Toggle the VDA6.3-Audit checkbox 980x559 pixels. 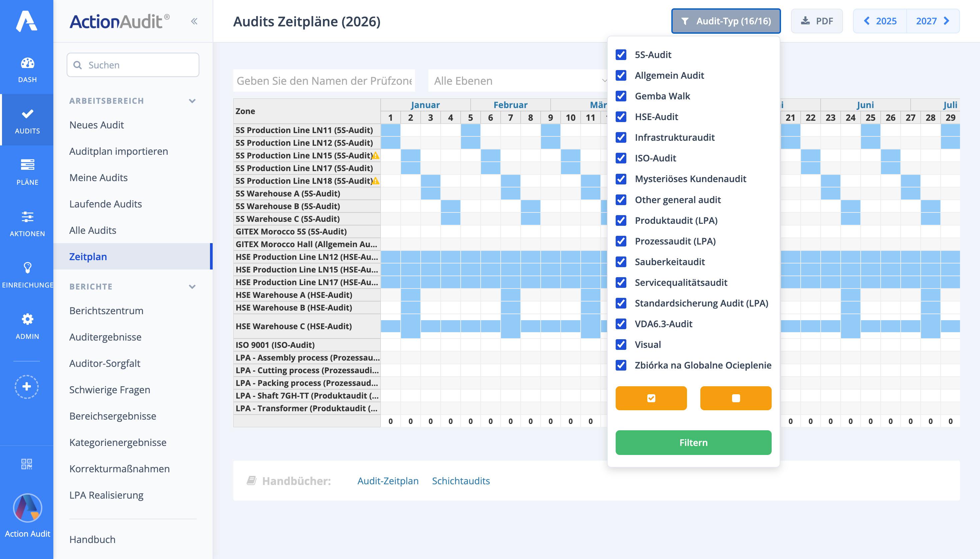point(621,324)
